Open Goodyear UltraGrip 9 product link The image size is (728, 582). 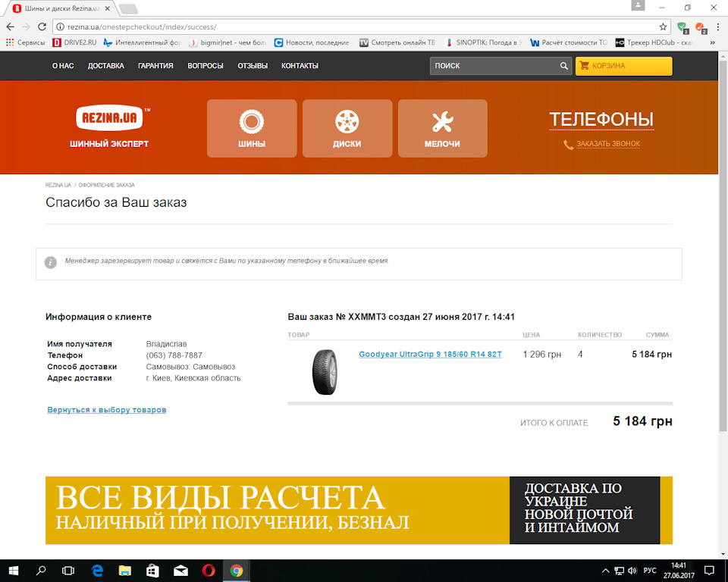pyautogui.click(x=430, y=354)
